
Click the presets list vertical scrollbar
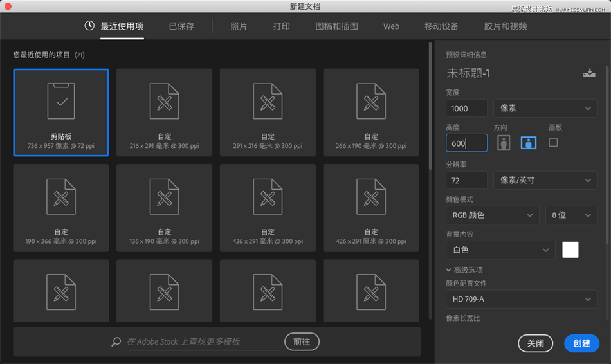click(430, 106)
